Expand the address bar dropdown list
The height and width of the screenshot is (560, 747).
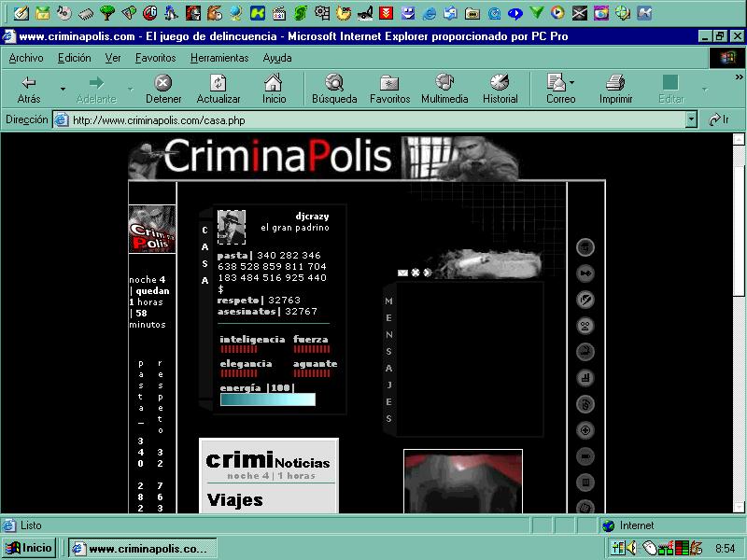click(x=691, y=119)
